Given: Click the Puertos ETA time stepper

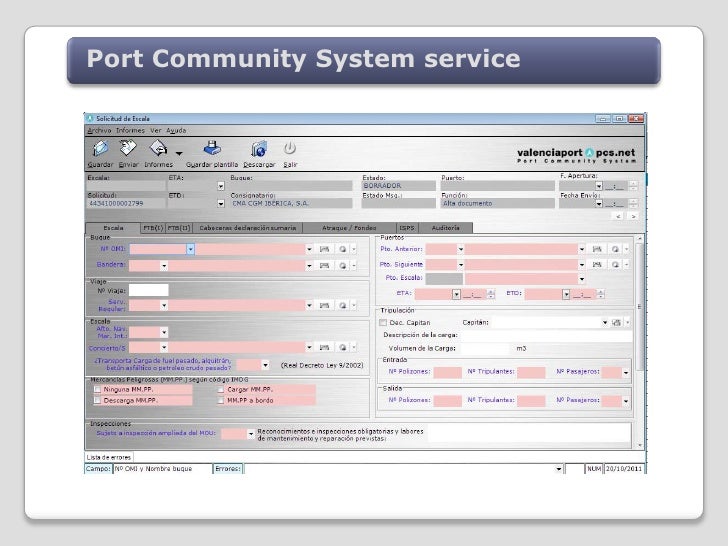Looking at the screenshot, I should 491,294.
